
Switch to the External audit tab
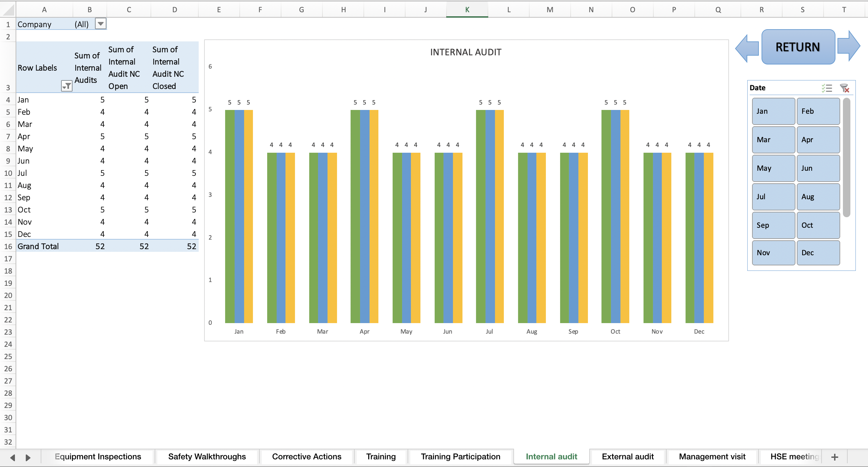628,456
